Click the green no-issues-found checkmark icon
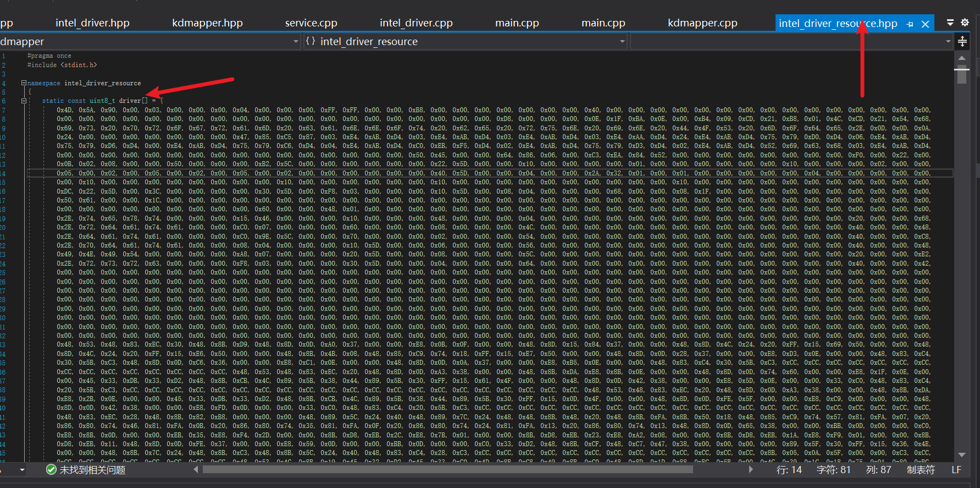 click(51, 470)
